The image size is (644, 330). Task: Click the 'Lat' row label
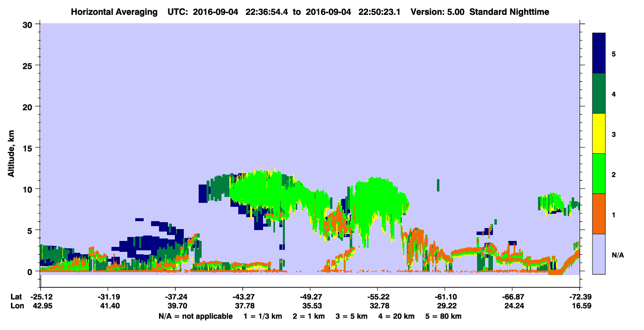[16, 297]
